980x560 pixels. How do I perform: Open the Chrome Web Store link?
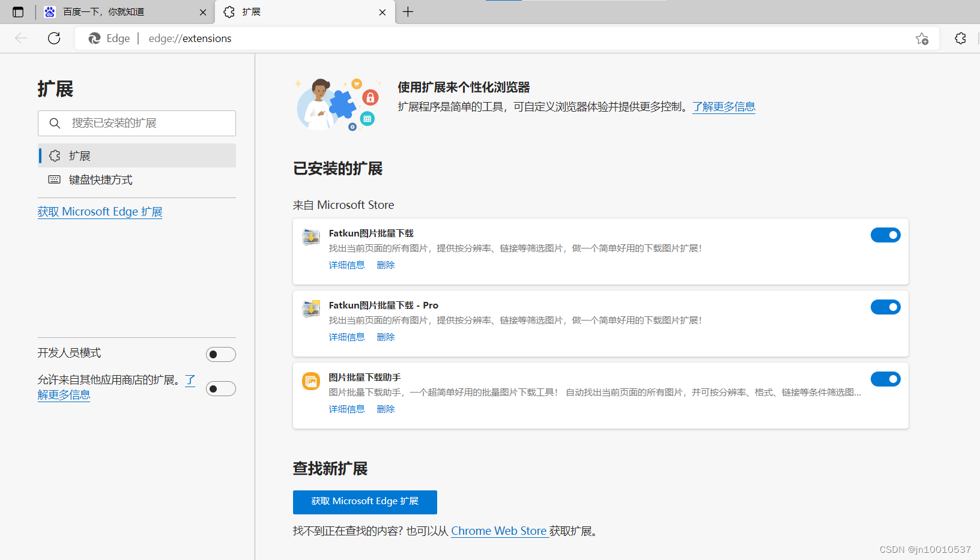pos(499,531)
